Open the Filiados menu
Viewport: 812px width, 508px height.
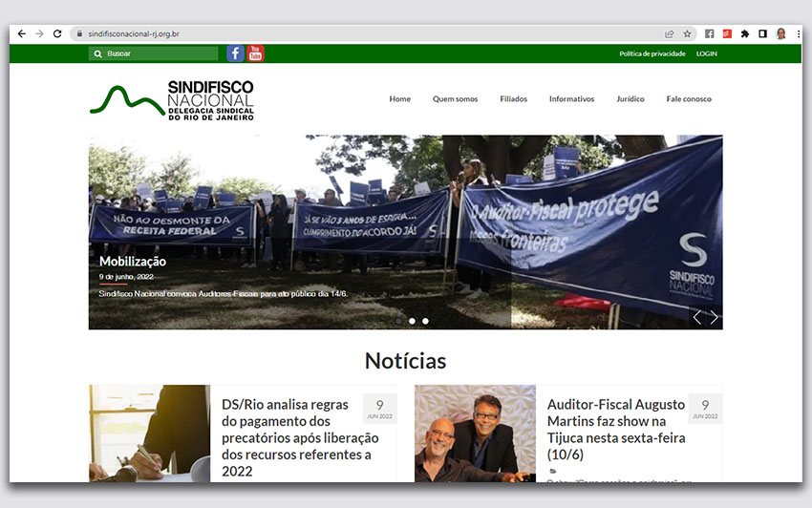point(513,99)
